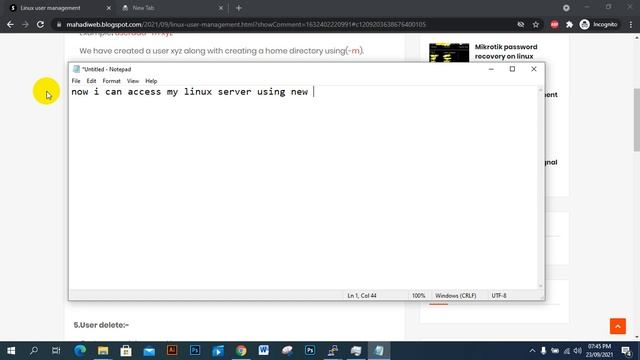
Task: Switch to Notepad on the taskbar
Action: (379, 351)
